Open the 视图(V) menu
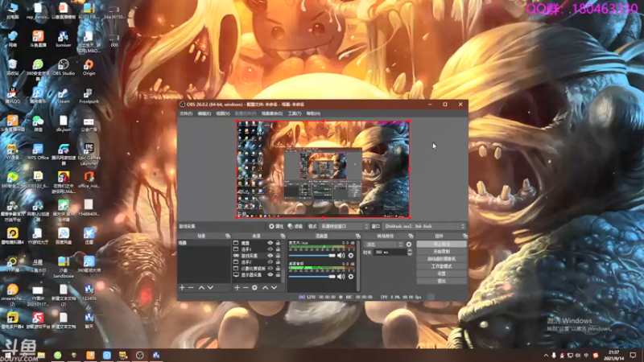This screenshot has width=644, height=362. pyautogui.click(x=223, y=113)
